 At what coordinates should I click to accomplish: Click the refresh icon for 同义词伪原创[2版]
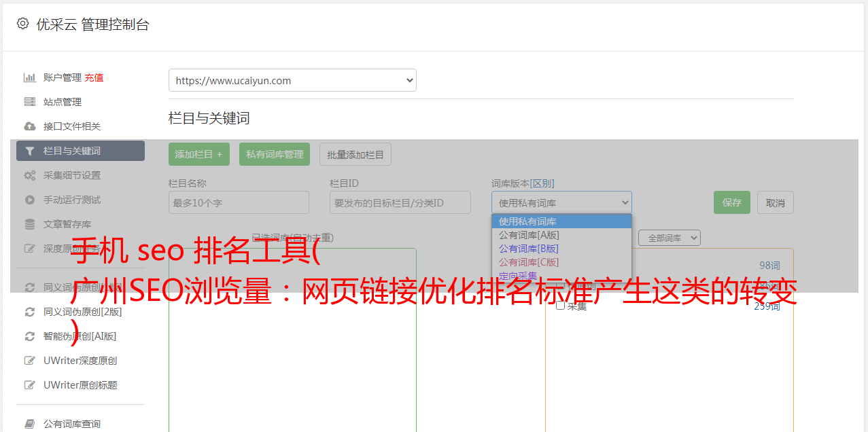coord(29,312)
